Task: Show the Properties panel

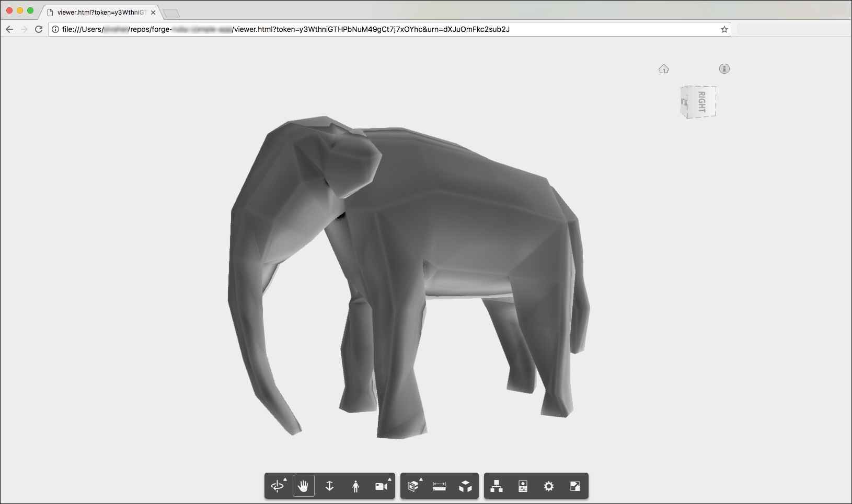Action: (x=523, y=486)
